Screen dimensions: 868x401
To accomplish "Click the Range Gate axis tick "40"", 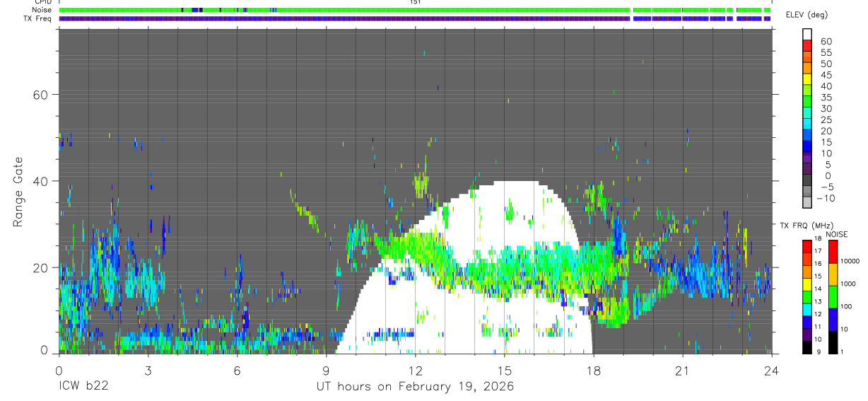I will click(x=40, y=181).
